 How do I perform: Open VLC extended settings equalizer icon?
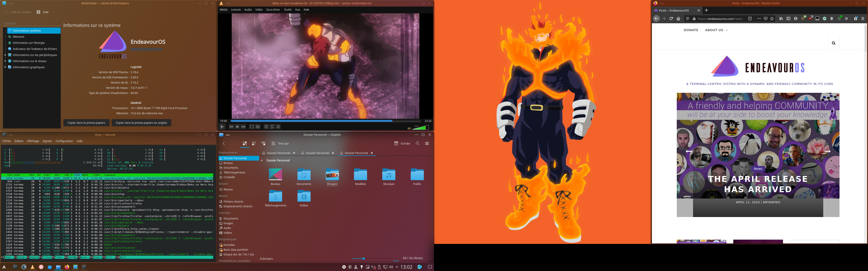258,127
